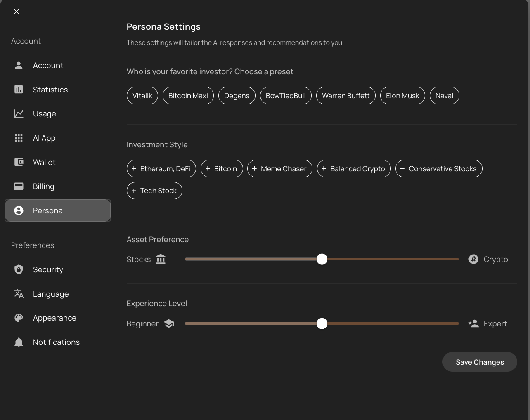Select the Wallet icon in sidebar
This screenshot has height=420, width=530.
(x=19, y=162)
